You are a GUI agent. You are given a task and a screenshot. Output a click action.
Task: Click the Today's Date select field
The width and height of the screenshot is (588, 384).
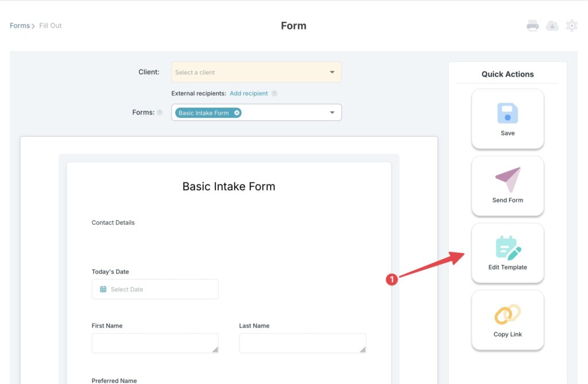[x=155, y=289]
